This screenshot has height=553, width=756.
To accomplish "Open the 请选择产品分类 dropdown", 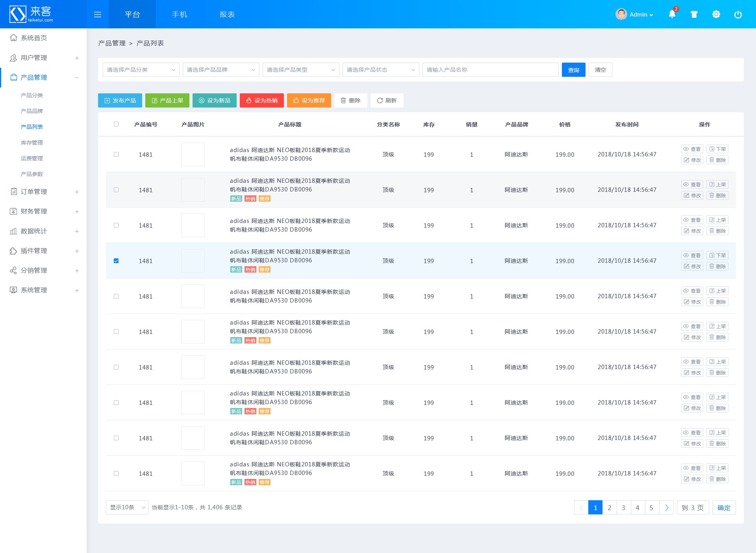I will tap(141, 70).
